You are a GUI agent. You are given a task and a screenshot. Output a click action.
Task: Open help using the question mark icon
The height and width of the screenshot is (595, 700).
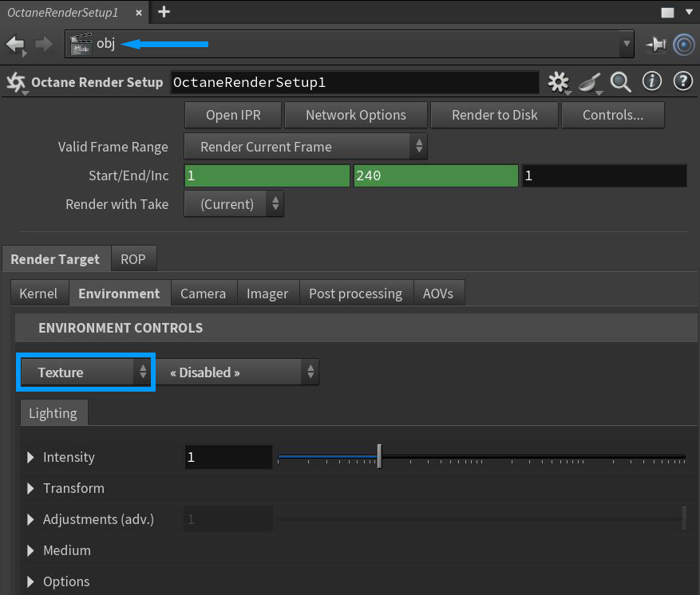tap(682, 81)
